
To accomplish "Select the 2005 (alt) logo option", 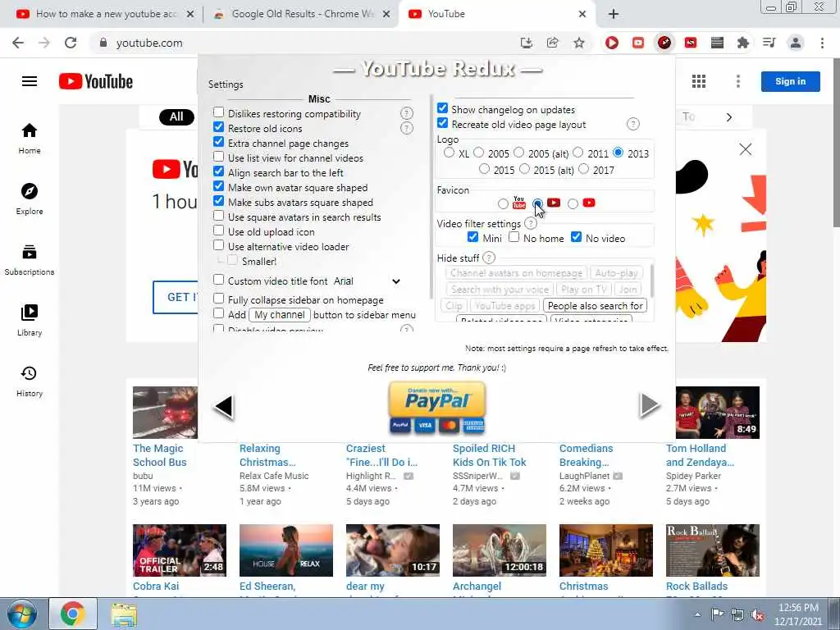I will point(518,153).
